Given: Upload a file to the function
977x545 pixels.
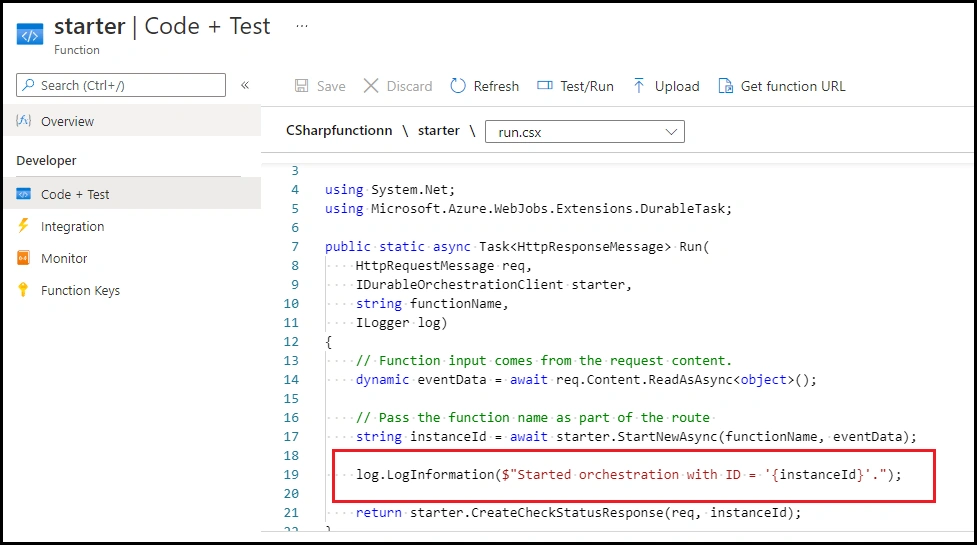Looking at the screenshot, I should (x=666, y=86).
